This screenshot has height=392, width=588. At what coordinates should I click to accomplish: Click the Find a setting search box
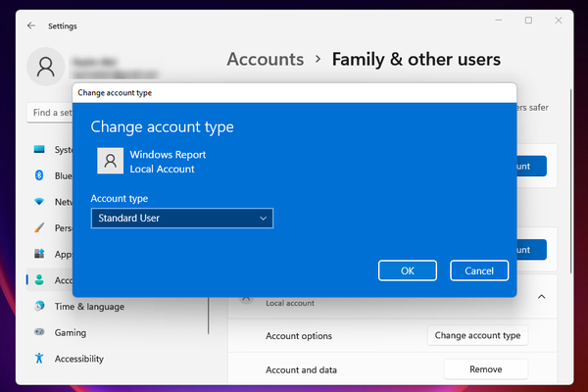pyautogui.click(x=49, y=113)
